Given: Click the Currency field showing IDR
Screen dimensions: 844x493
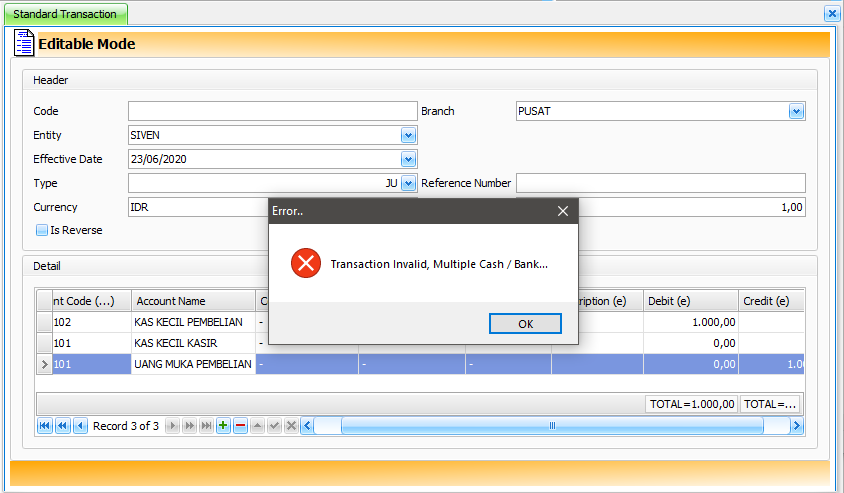Looking at the screenshot, I should pyautogui.click(x=198, y=207).
